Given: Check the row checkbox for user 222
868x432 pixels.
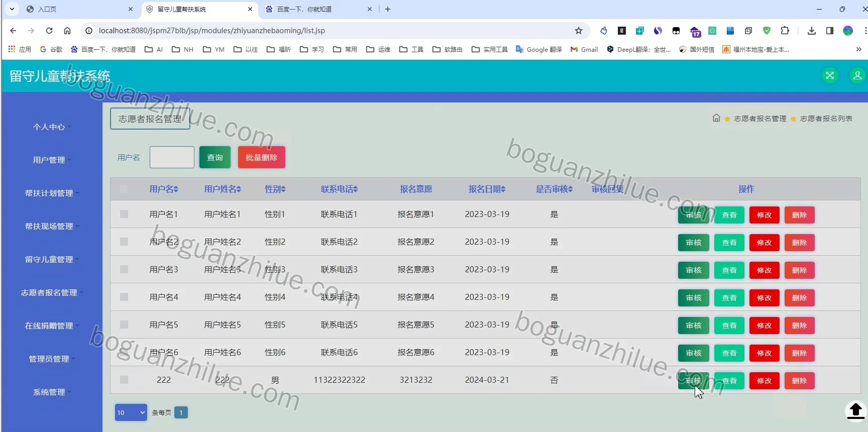Looking at the screenshot, I should pyautogui.click(x=124, y=380).
